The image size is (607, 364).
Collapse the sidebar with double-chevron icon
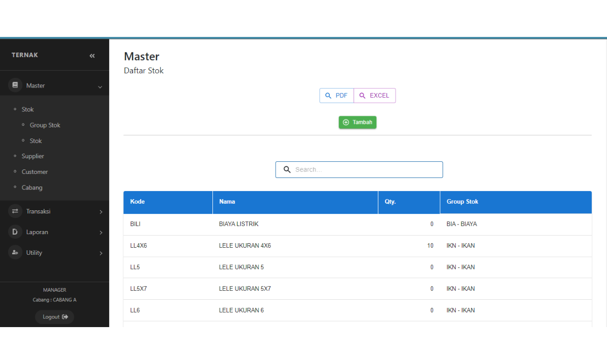[x=92, y=56]
